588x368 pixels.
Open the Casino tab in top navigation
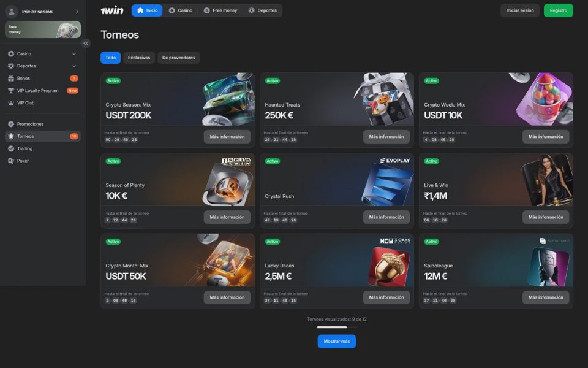click(180, 10)
